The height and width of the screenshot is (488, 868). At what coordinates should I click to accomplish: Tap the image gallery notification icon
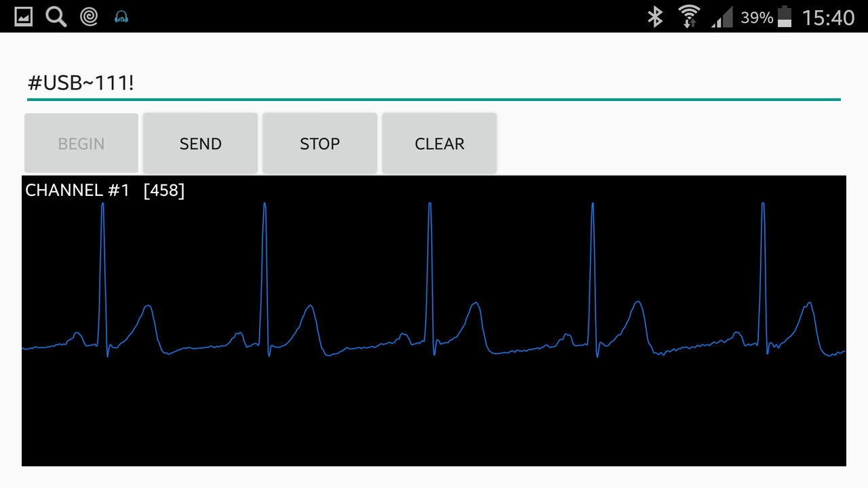pos(24,16)
